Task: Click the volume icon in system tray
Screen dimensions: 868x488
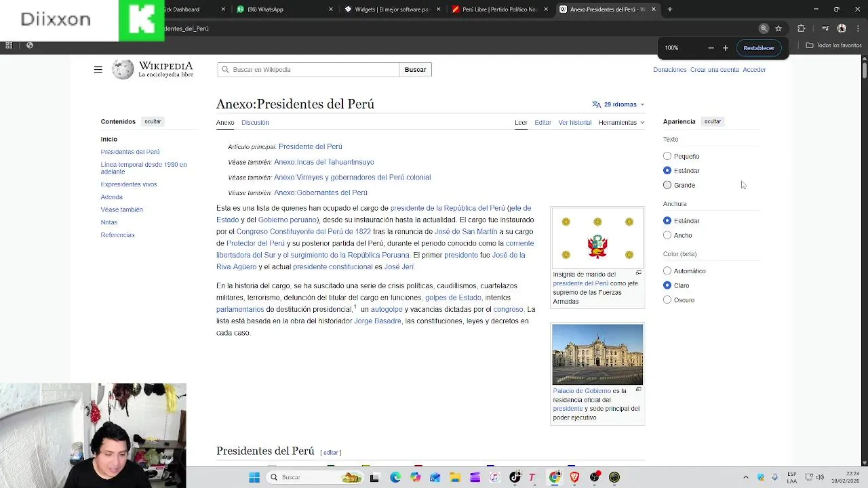Action: click(819, 477)
